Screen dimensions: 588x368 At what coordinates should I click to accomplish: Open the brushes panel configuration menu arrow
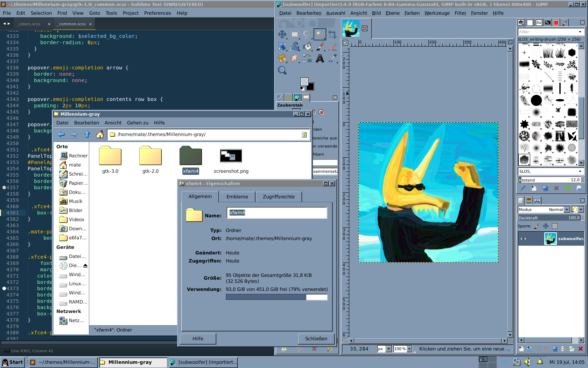582,22
